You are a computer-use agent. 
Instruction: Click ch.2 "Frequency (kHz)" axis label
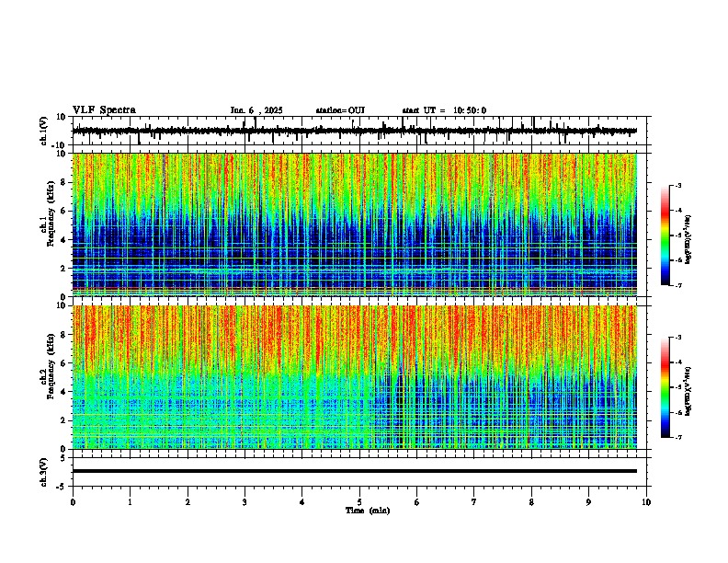point(51,366)
